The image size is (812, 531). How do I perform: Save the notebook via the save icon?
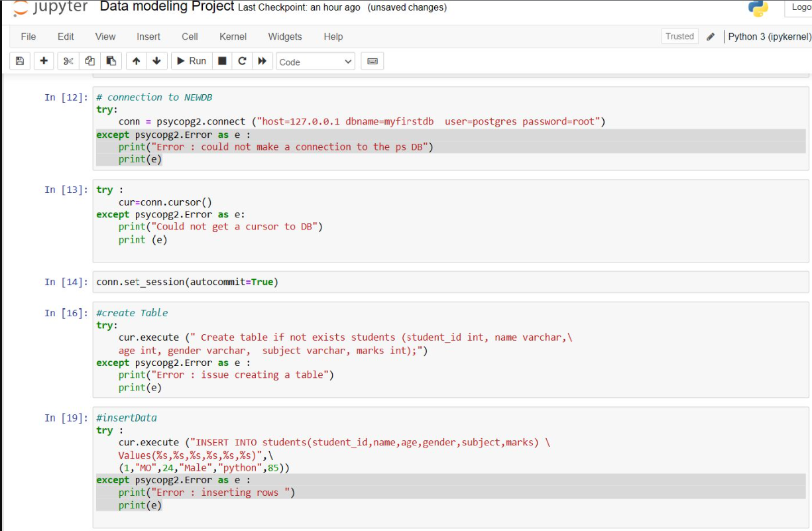point(20,60)
